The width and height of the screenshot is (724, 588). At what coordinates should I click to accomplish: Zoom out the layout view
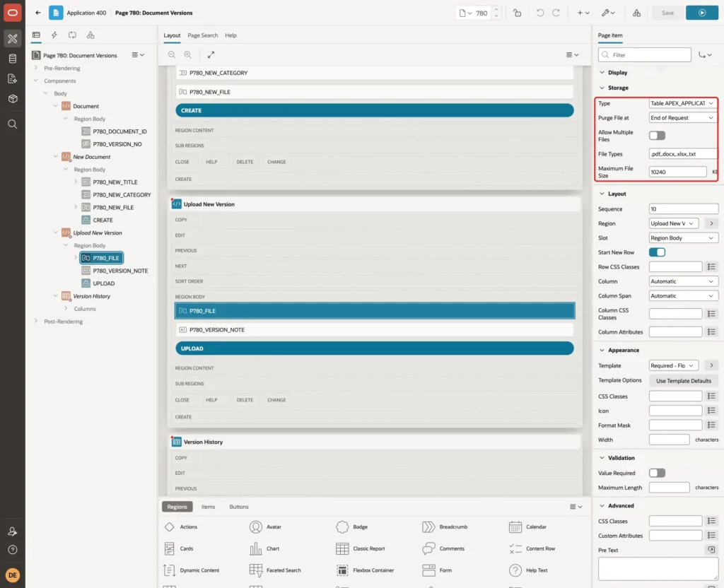pyautogui.click(x=172, y=54)
